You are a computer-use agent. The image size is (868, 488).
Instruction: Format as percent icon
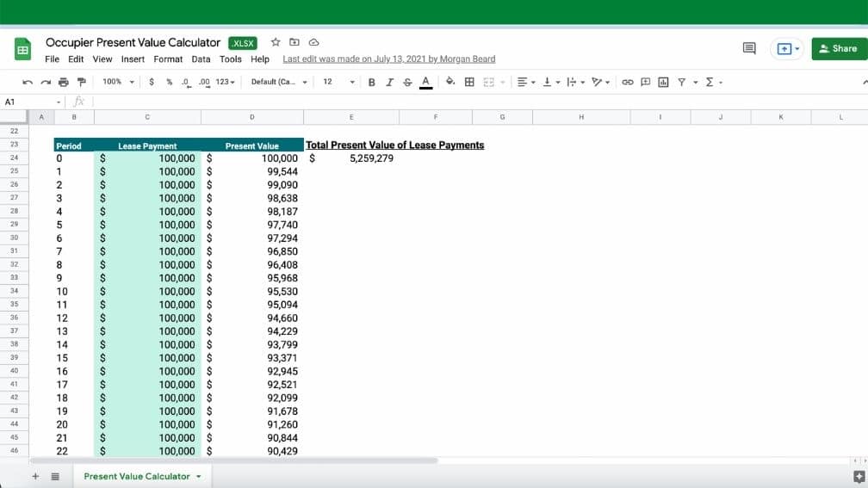coord(170,82)
